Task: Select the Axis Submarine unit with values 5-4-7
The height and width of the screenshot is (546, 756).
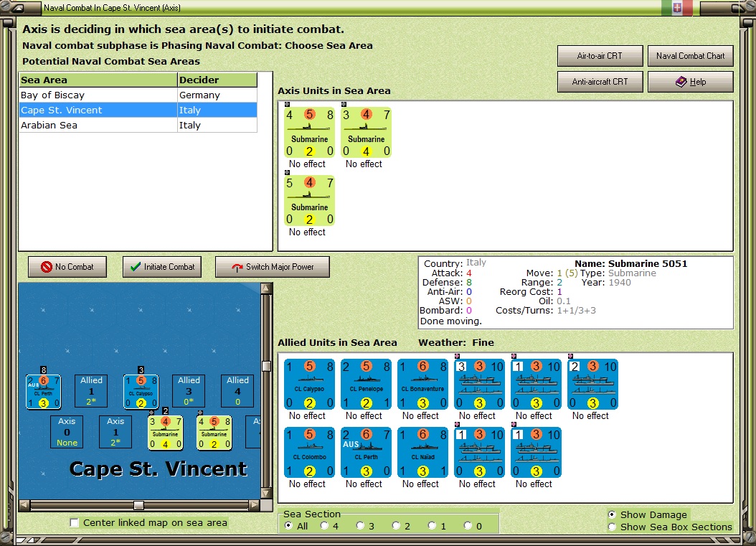Action: point(309,201)
